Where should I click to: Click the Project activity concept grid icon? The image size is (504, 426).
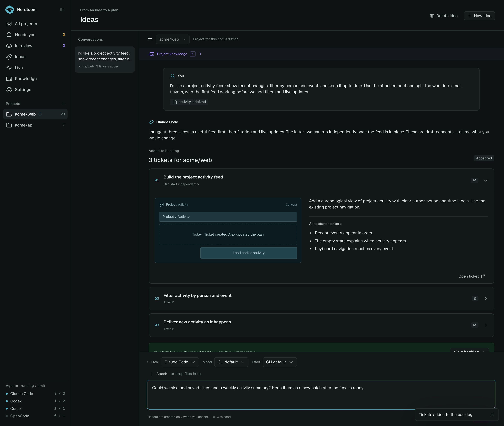162,205
